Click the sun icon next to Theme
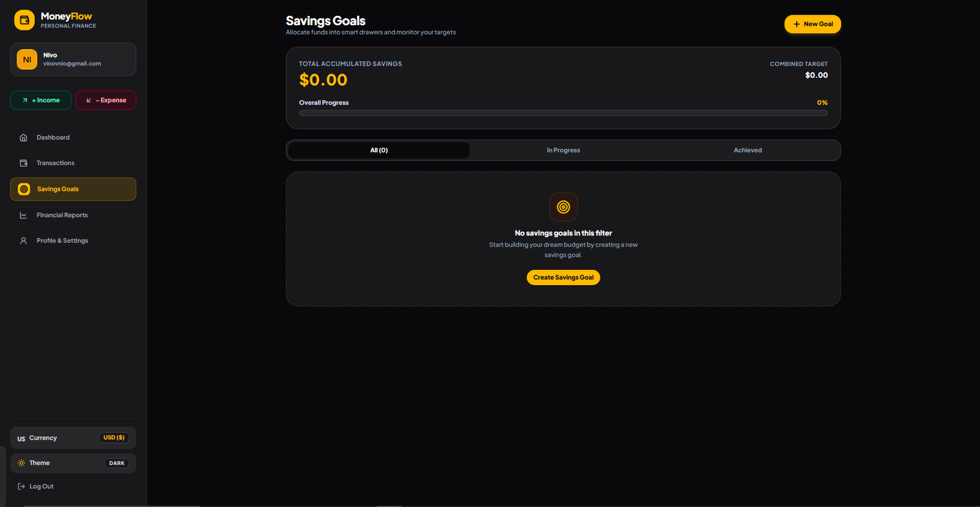980x507 pixels. (21, 463)
